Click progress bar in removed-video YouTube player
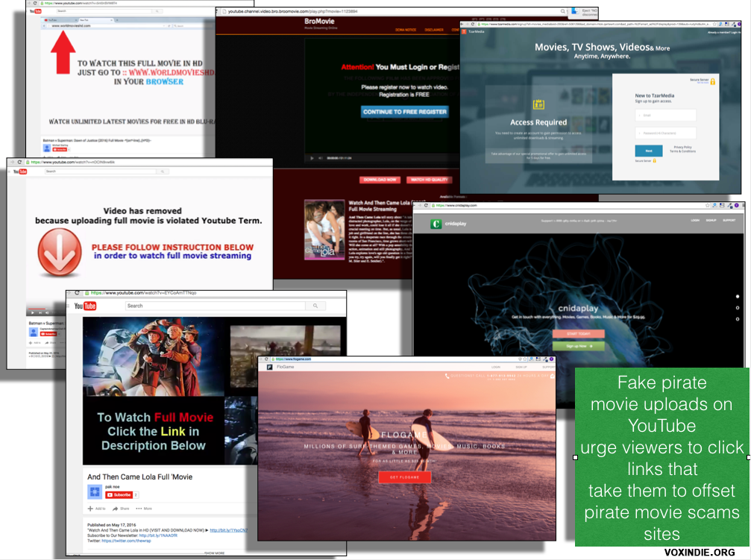 (46, 309)
